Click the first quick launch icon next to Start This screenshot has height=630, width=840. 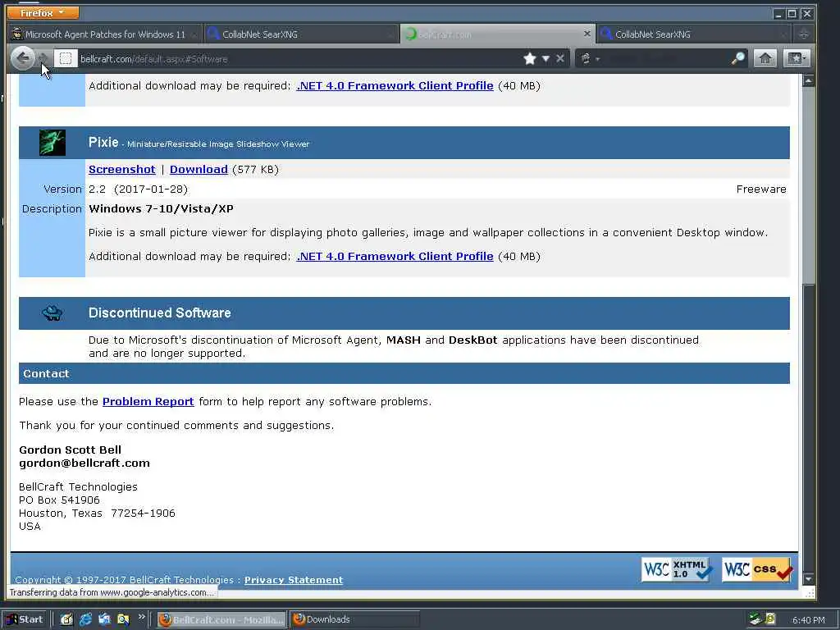click(x=66, y=619)
